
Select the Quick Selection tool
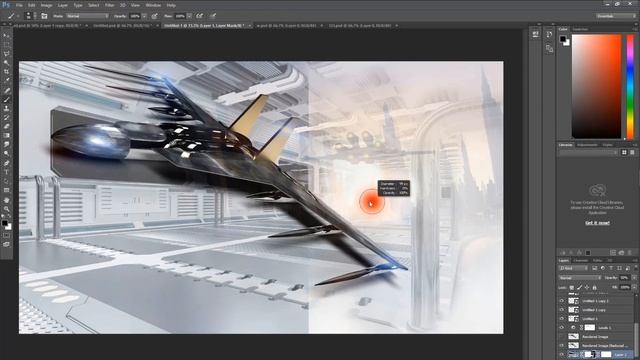coord(6,63)
